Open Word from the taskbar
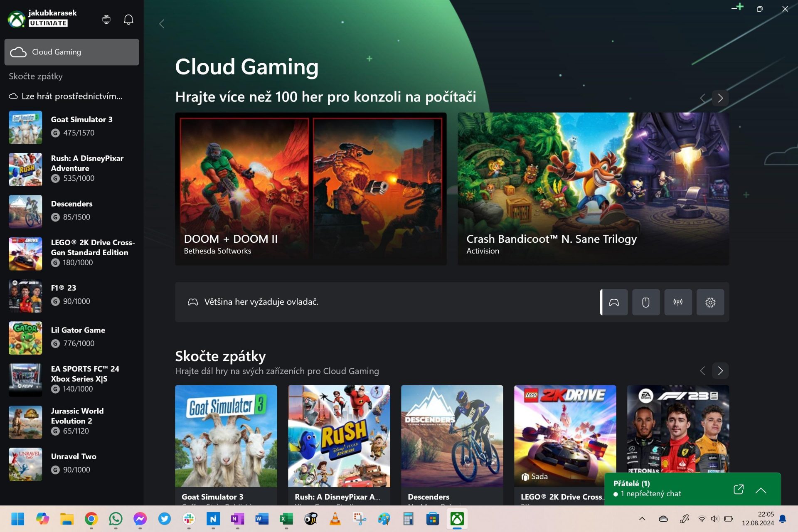The height and width of the screenshot is (532, 798). pyautogui.click(x=262, y=519)
